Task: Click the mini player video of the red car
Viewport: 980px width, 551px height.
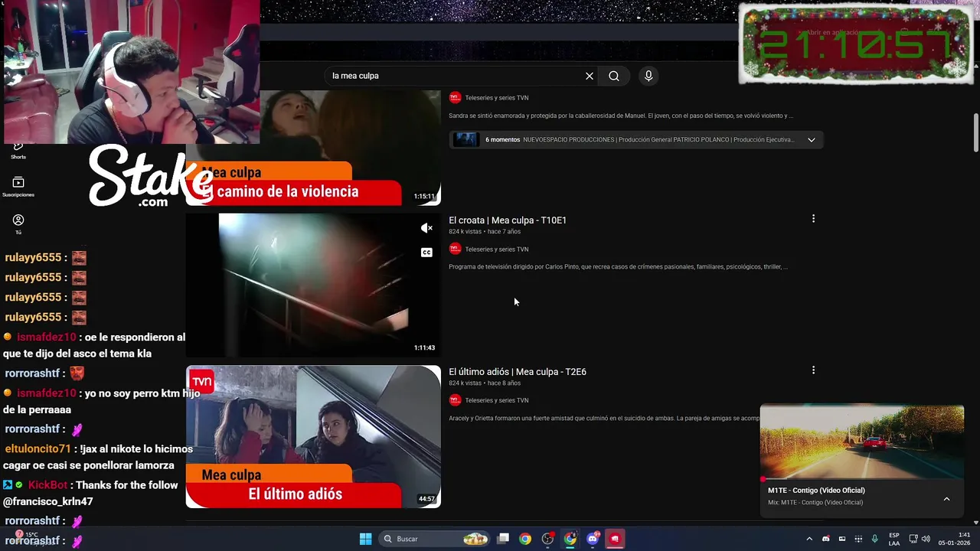Action: point(862,442)
